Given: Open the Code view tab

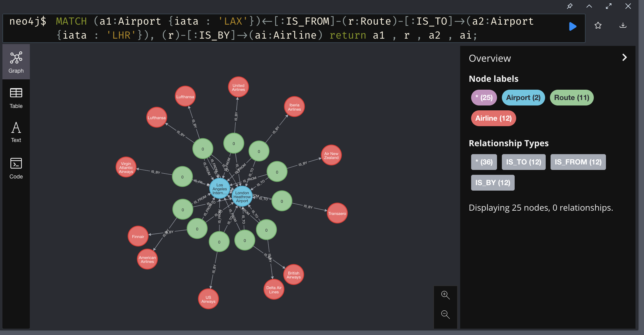Looking at the screenshot, I should [x=16, y=168].
